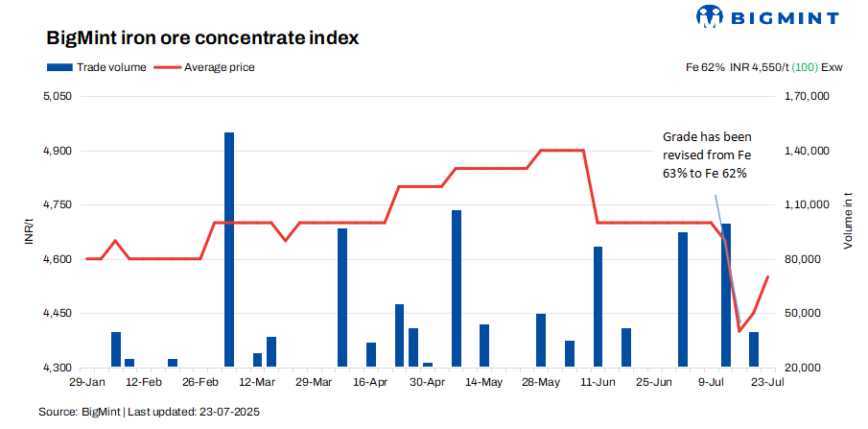The image size is (868, 429).
Task: Click the 1,70,000 value on the volume axis
Action: click(806, 97)
